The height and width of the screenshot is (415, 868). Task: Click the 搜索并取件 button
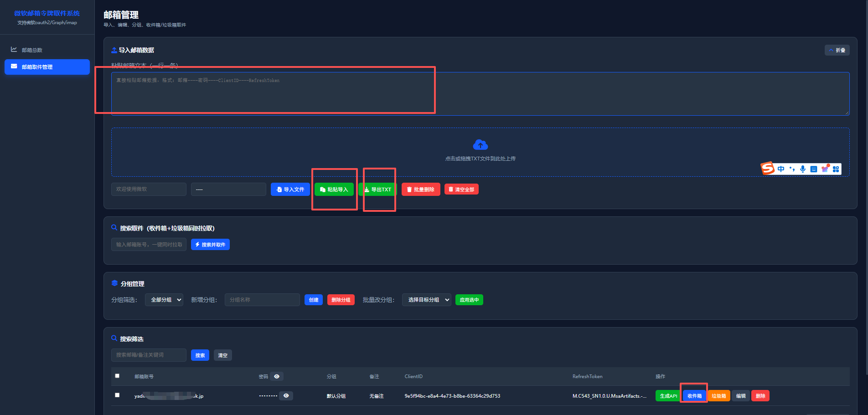pos(210,245)
